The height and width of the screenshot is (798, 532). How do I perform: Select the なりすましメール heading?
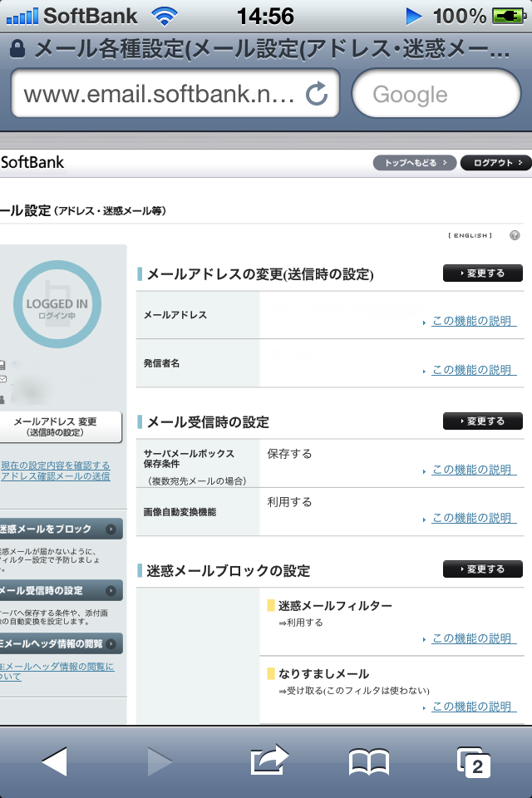[x=323, y=674]
